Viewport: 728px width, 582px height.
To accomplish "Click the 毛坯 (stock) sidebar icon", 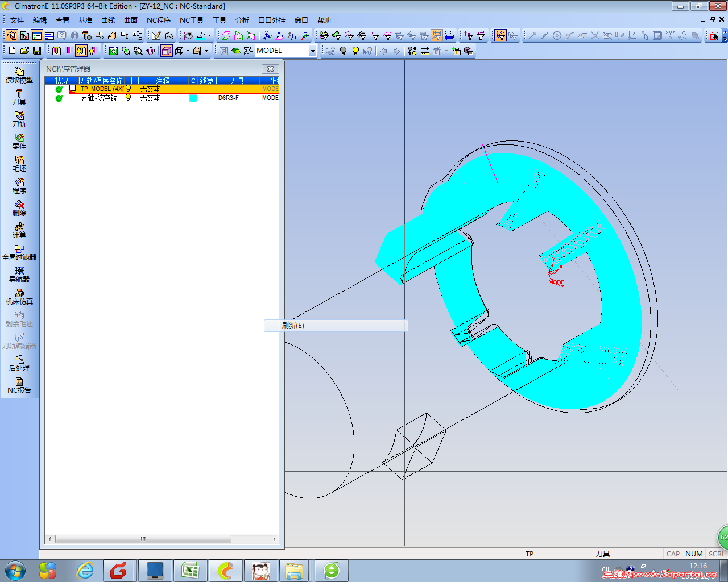I will 19,164.
